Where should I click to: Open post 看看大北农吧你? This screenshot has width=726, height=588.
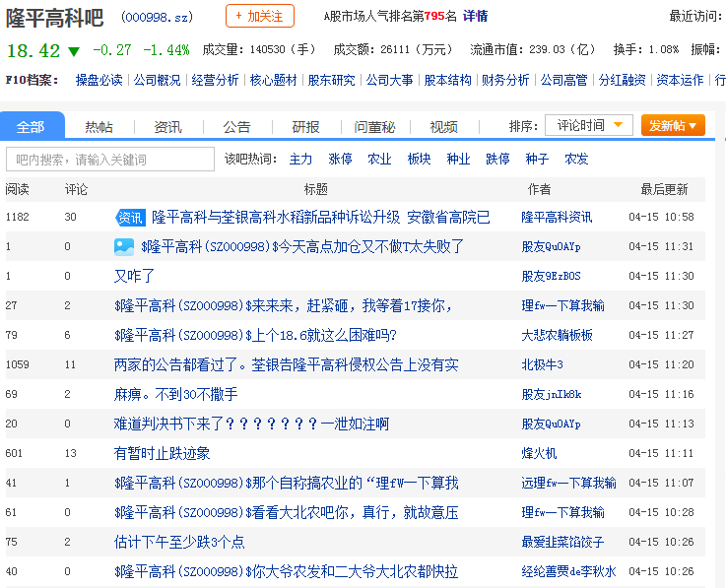(x=286, y=512)
